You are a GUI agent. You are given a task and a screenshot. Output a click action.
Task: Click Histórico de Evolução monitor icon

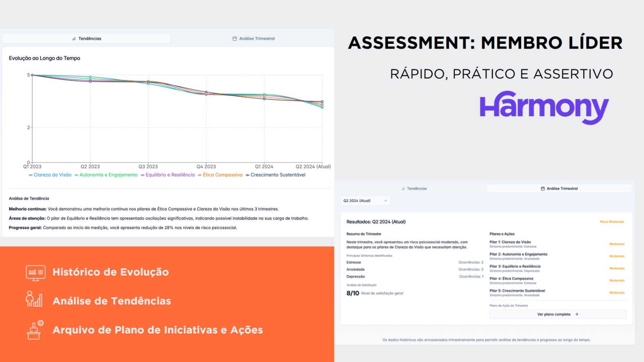(35, 273)
